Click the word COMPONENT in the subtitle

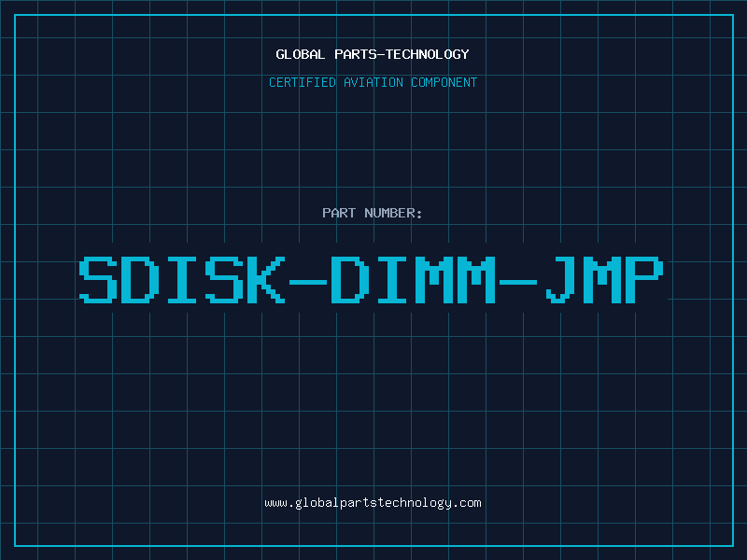[x=444, y=82]
